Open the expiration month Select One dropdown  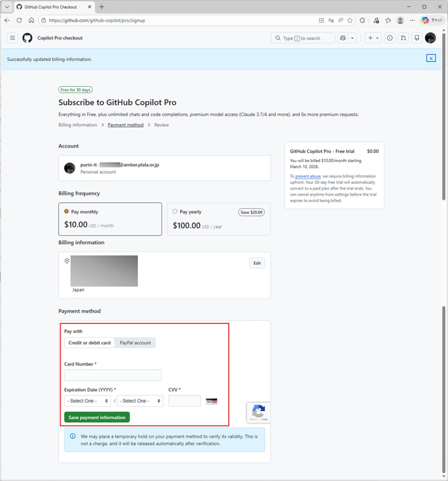pos(87,401)
